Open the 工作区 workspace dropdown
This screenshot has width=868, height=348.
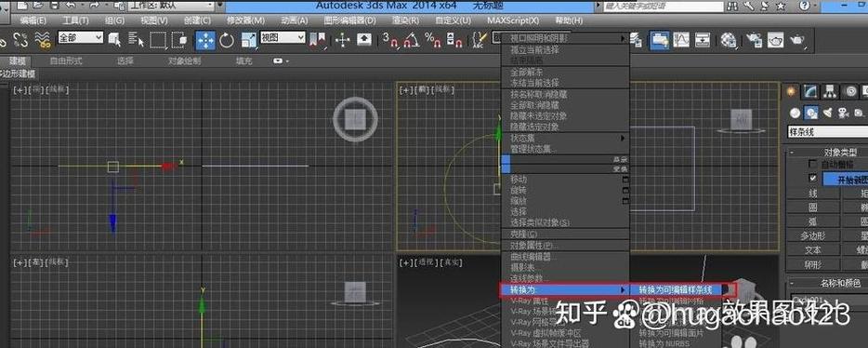171,7
